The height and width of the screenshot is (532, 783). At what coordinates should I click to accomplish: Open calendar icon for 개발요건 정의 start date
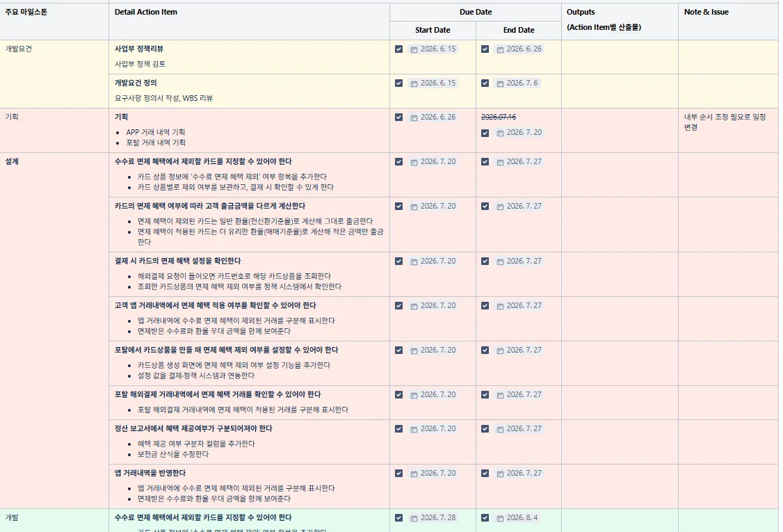click(x=414, y=83)
